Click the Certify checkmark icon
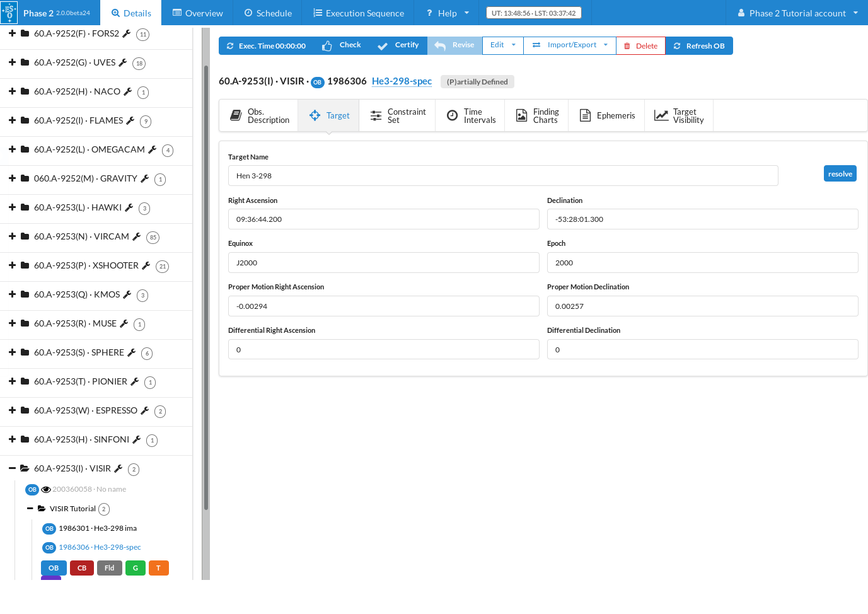The height and width of the screenshot is (614, 868). pos(382,46)
